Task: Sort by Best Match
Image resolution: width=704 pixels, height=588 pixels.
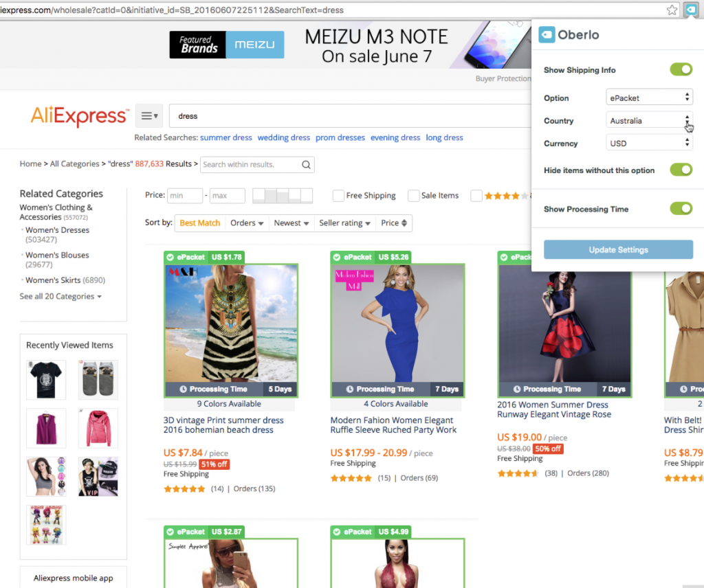Action: [200, 223]
